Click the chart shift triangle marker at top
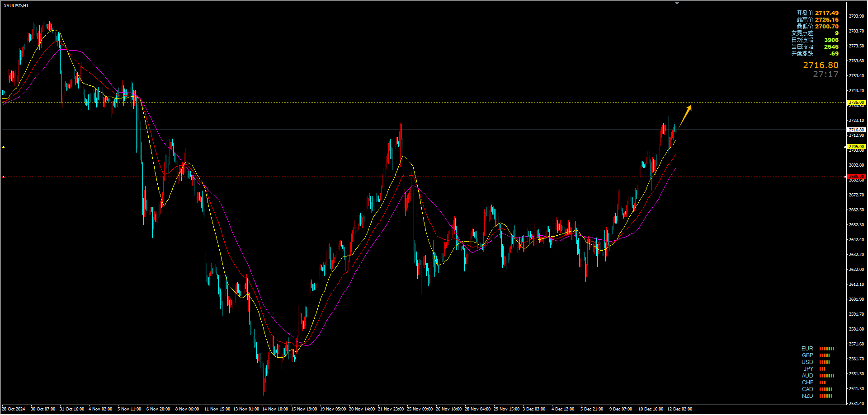This screenshot has height=415, width=868. coord(677,3)
